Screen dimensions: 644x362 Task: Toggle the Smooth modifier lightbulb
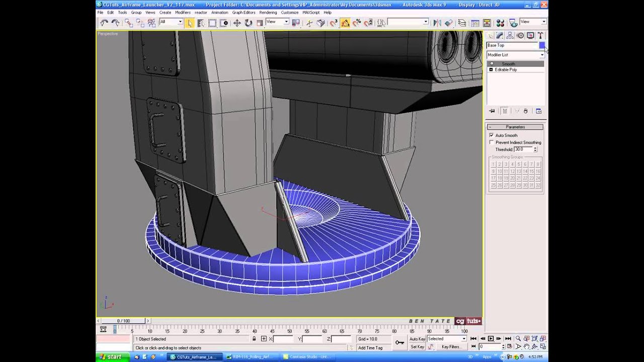[x=492, y=64]
